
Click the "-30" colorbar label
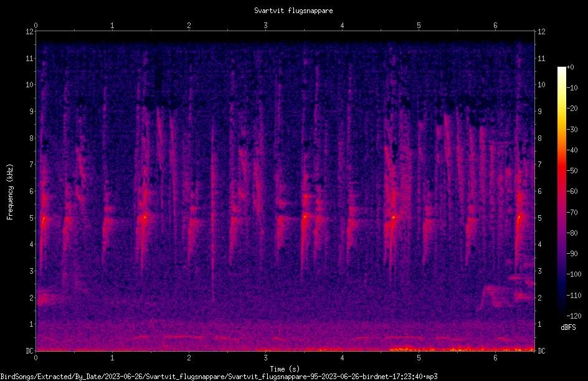click(572, 130)
